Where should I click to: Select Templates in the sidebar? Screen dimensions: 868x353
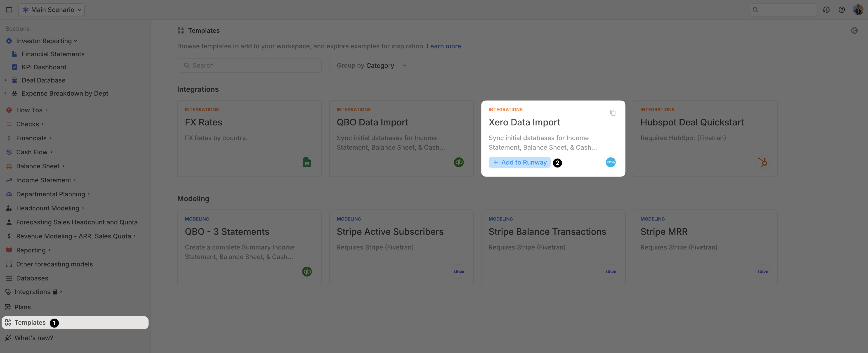[30, 322]
